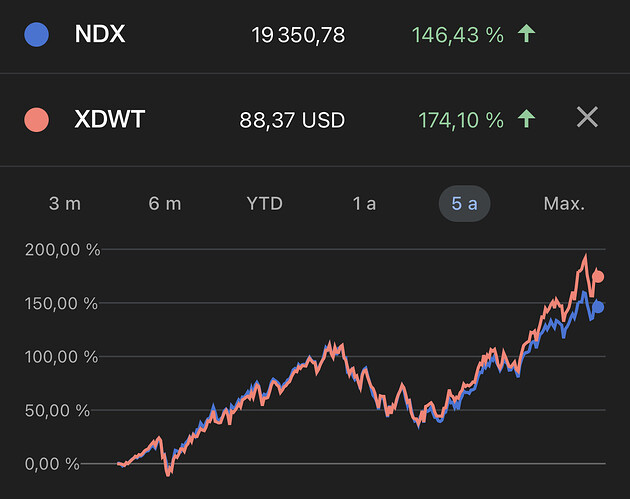This screenshot has width=630, height=499.
Task: Click the XDWT price 88,37 USD
Action: point(292,120)
